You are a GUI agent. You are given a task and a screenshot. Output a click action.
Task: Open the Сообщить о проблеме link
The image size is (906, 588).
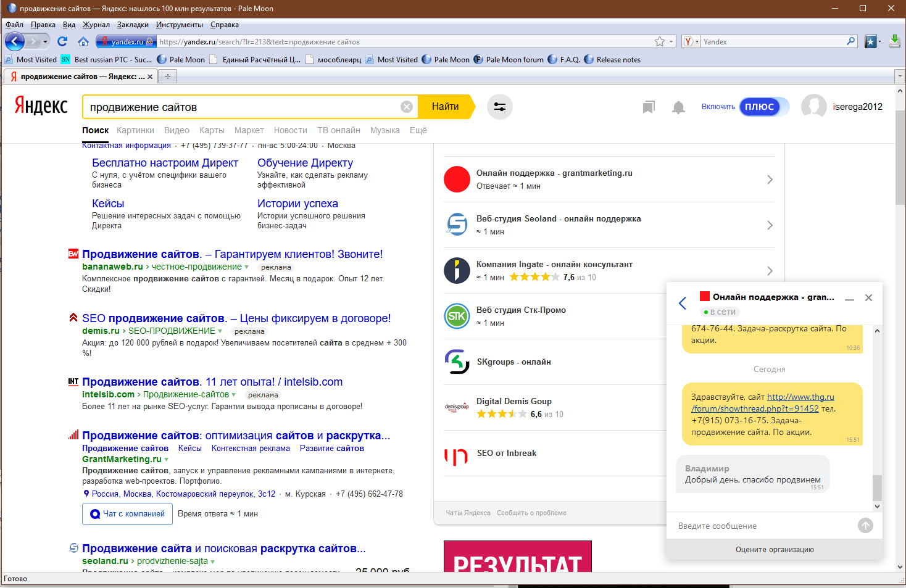point(531,513)
